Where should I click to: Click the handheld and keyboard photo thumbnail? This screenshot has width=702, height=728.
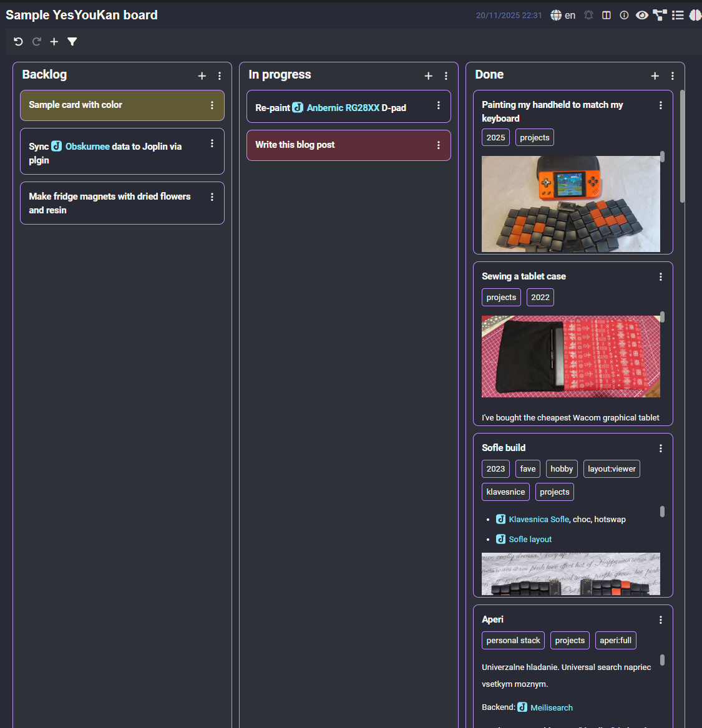(570, 204)
